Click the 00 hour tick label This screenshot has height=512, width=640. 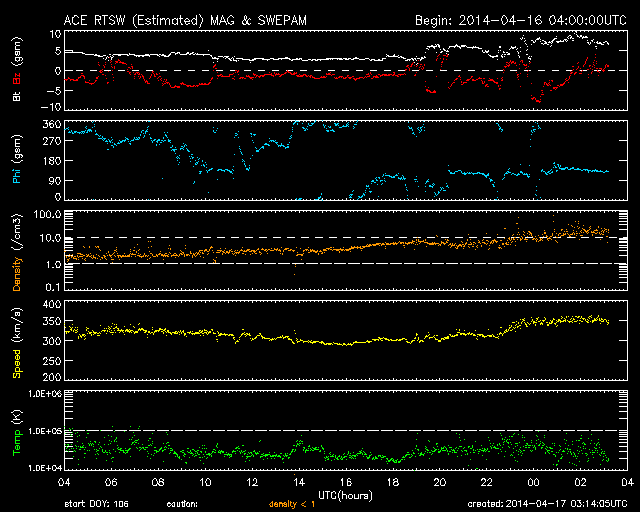pos(533,482)
